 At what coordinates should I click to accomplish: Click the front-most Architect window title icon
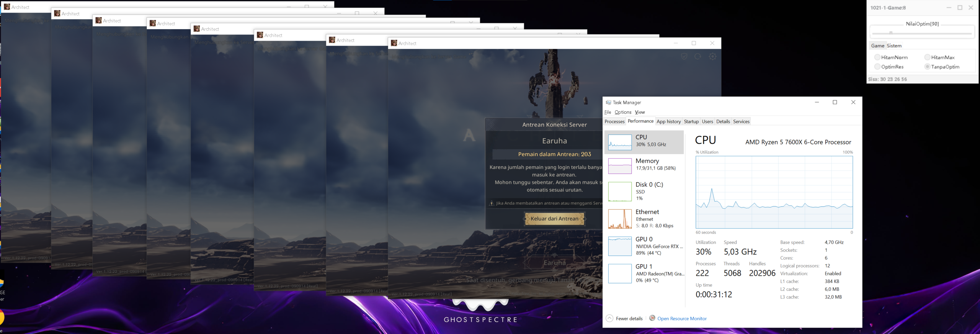pyautogui.click(x=394, y=43)
